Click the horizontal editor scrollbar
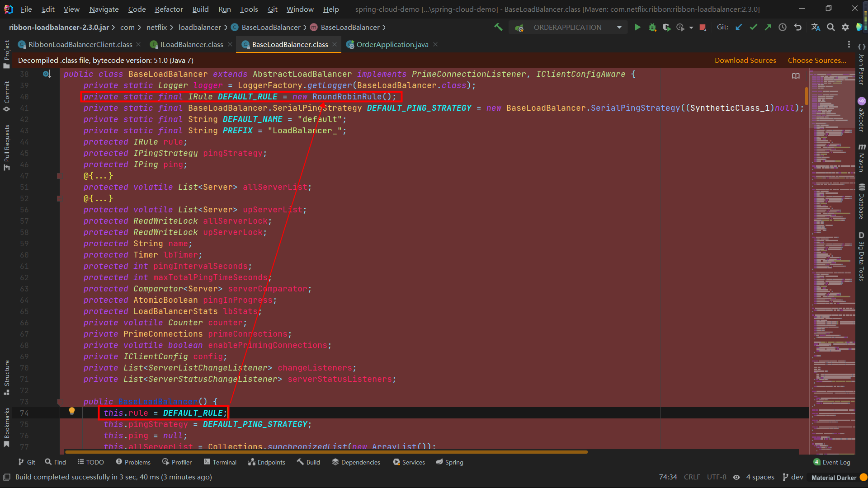The image size is (868, 488). (x=325, y=452)
